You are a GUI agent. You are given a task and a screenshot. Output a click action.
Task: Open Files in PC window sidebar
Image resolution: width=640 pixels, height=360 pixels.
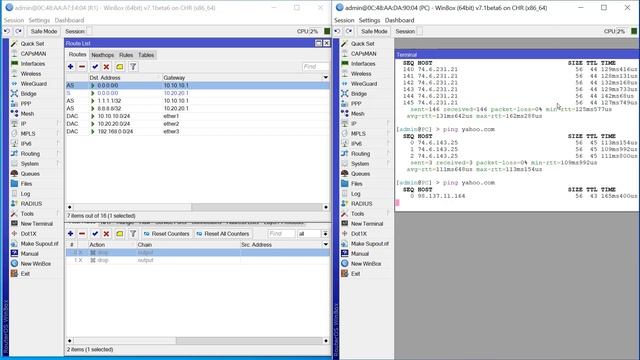click(356, 184)
